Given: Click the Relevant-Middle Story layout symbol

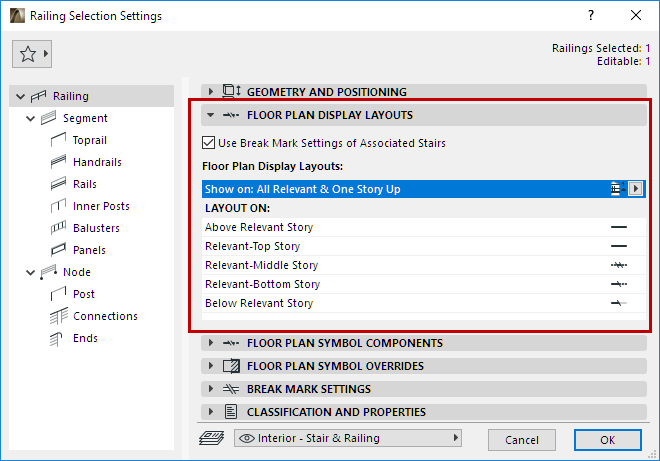Looking at the screenshot, I should [618, 265].
